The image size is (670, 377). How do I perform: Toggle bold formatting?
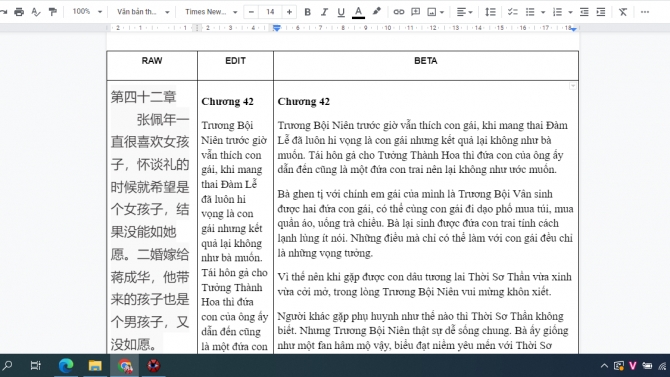click(307, 12)
